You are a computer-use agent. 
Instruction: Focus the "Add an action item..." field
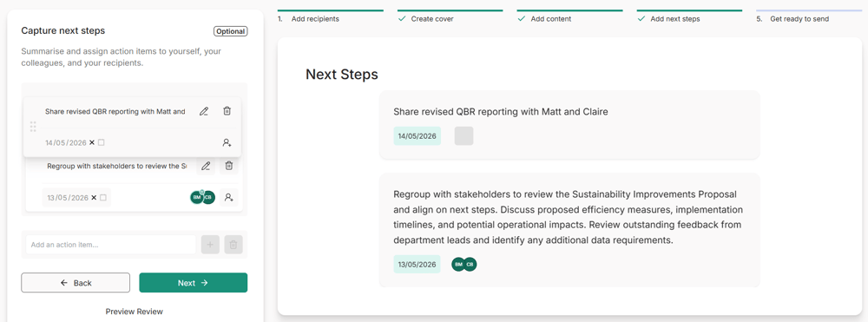click(111, 245)
